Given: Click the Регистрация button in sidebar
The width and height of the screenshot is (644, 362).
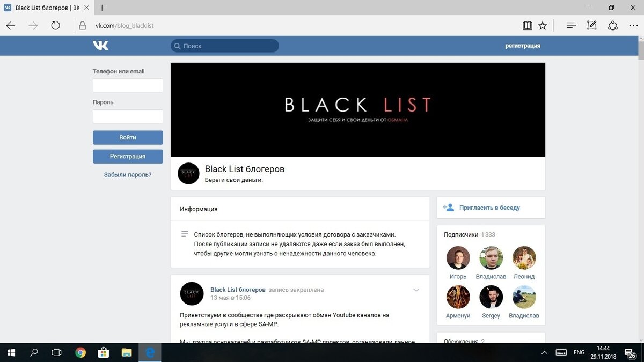Looking at the screenshot, I should coord(128,156).
